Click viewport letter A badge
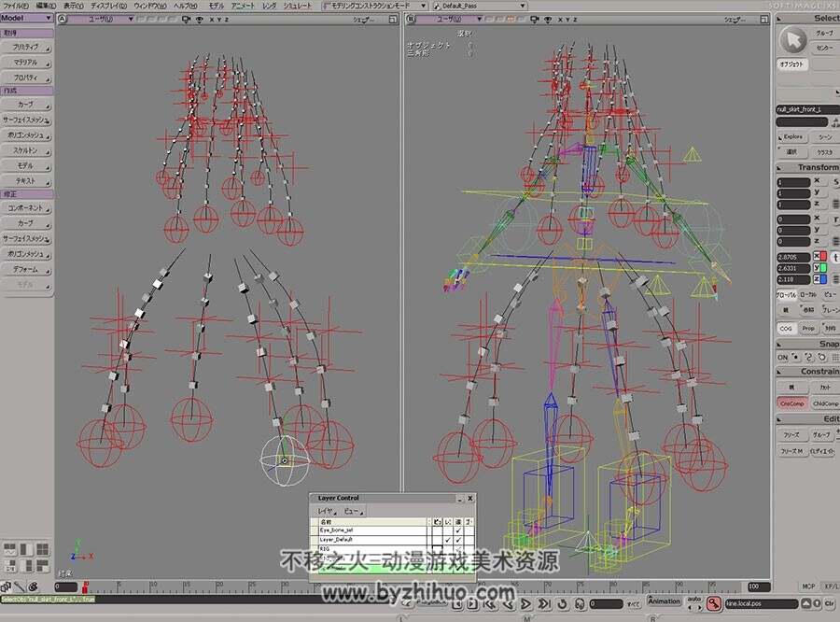 [63, 20]
